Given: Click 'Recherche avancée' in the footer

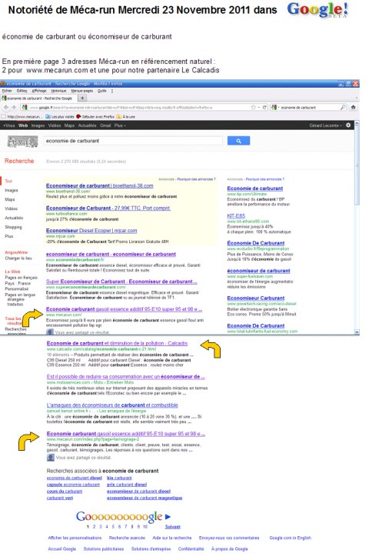Looking at the screenshot, I should (127, 538).
